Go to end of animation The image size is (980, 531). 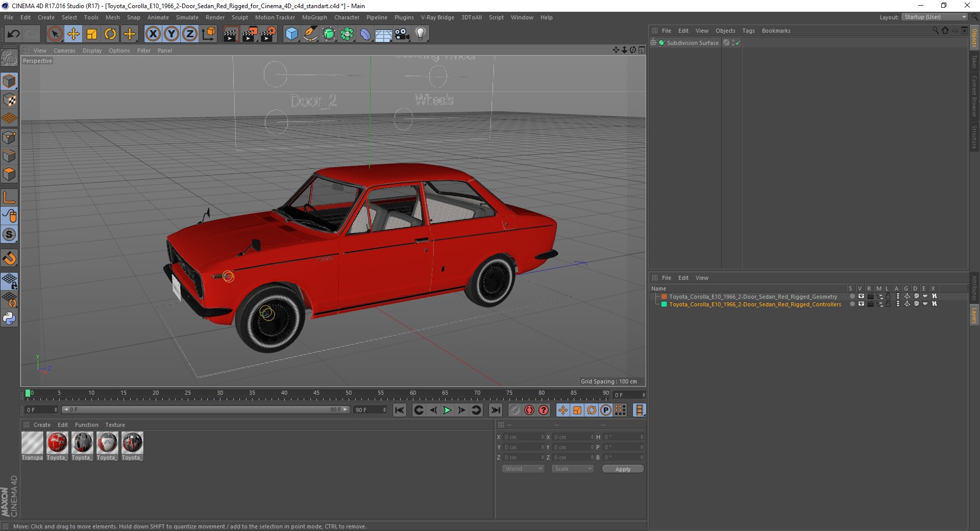495,410
